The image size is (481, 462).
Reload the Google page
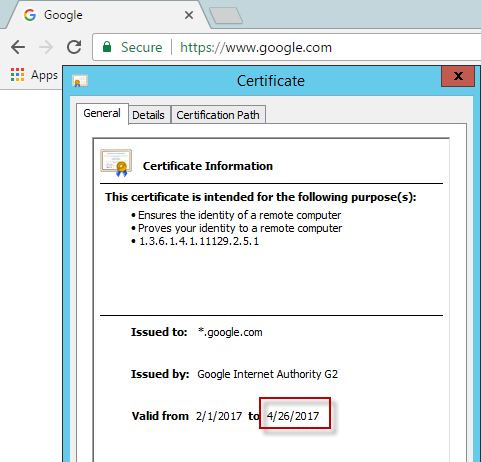(x=74, y=47)
